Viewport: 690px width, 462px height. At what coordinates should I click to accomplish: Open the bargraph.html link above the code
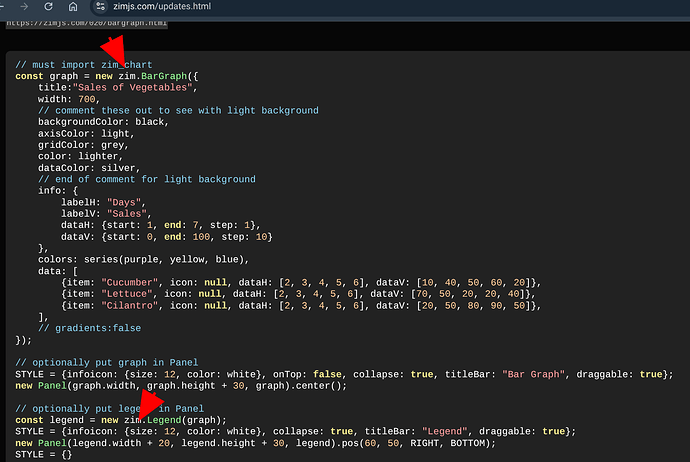click(87, 23)
